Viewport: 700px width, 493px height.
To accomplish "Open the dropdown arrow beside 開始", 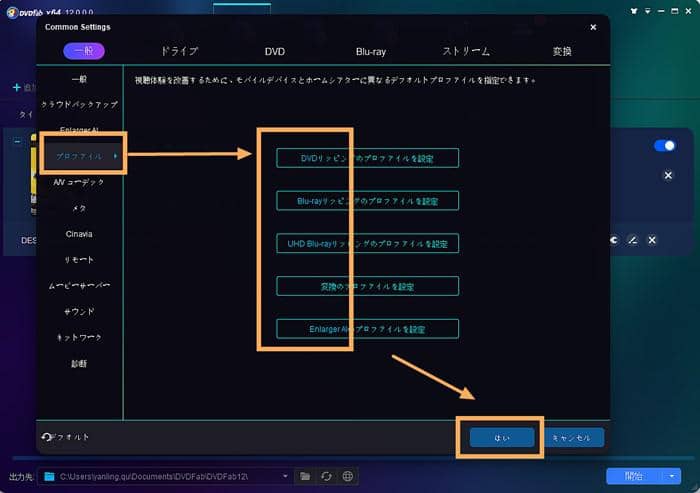I will 672,476.
